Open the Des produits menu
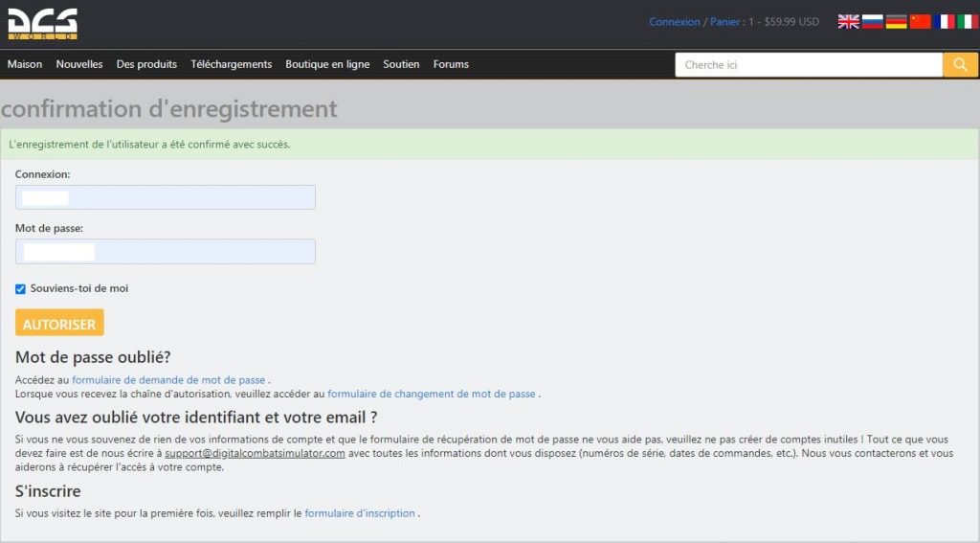 [146, 64]
